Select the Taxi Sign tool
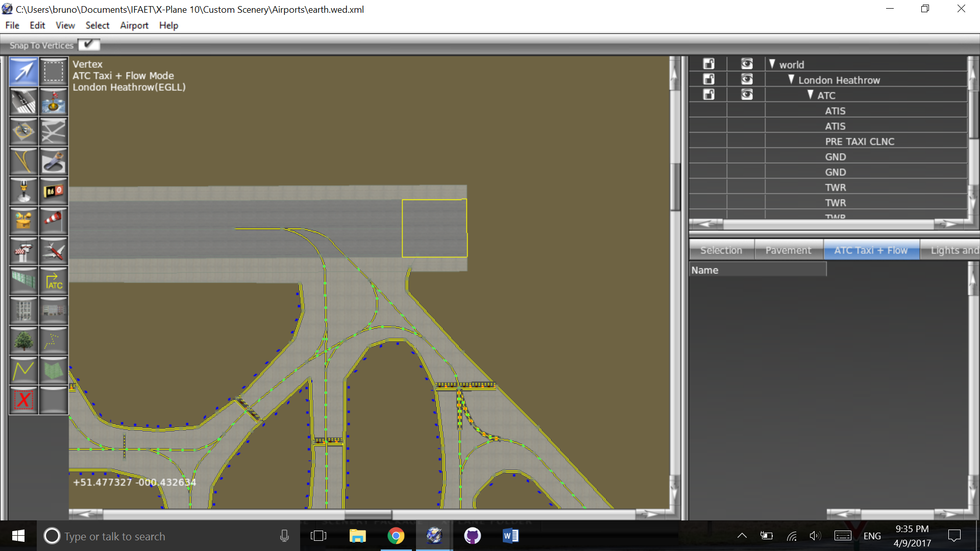The image size is (980, 551). 54,191
